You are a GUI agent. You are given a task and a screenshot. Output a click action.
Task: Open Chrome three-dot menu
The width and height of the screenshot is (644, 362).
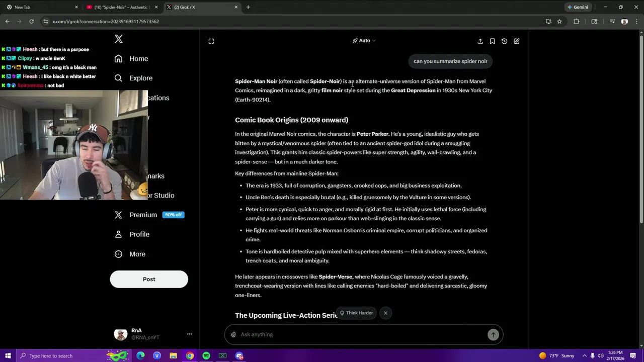(636, 22)
